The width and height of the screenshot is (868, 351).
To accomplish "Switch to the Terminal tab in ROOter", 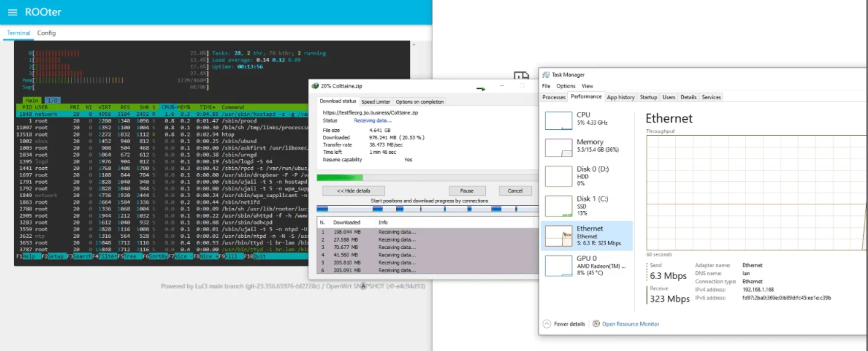I will click(18, 33).
